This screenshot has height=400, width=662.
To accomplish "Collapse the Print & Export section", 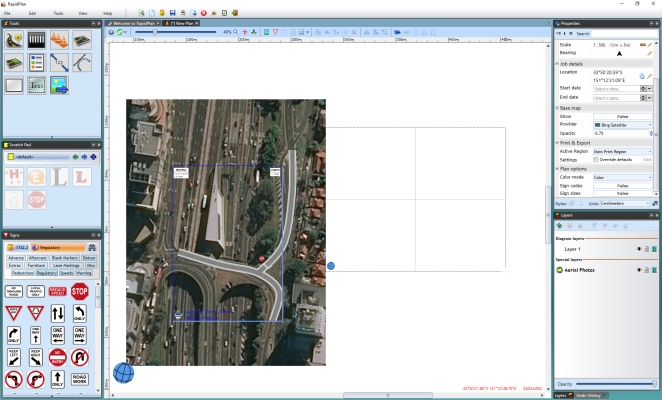I will 557,143.
